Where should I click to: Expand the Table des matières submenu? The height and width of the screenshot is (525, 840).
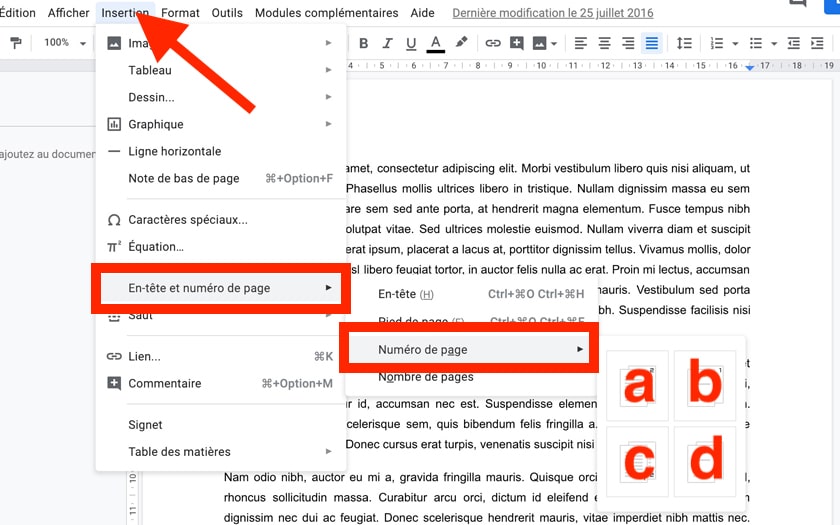(x=221, y=452)
